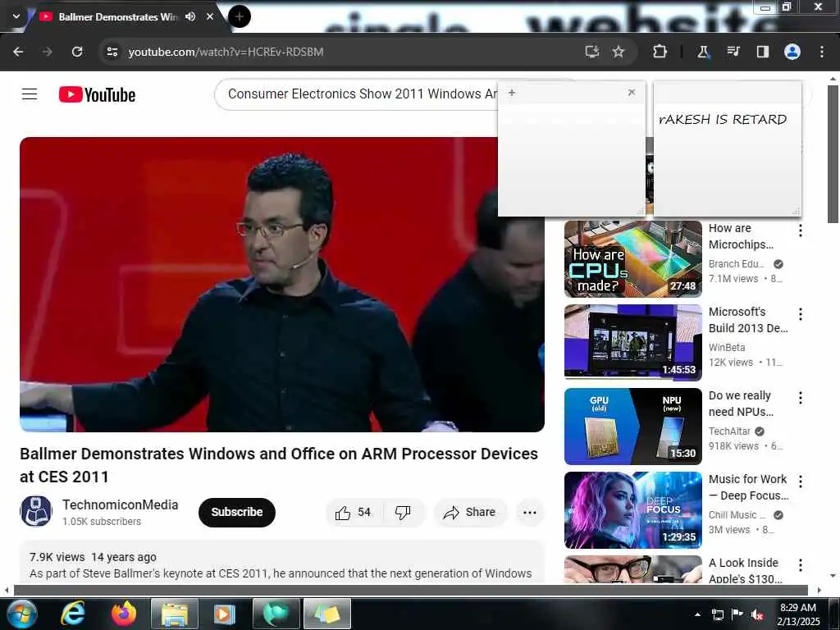Open Deep Focus music thumbnail
Viewport: 840px width, 630px height.
coord(632,509)
